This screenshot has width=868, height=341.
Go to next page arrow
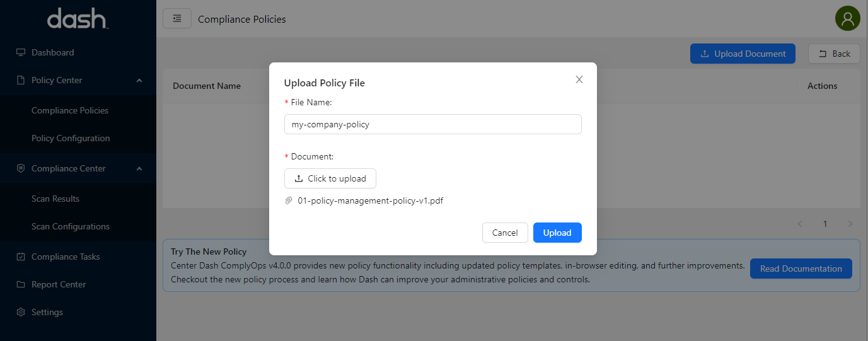pos(850,224)
